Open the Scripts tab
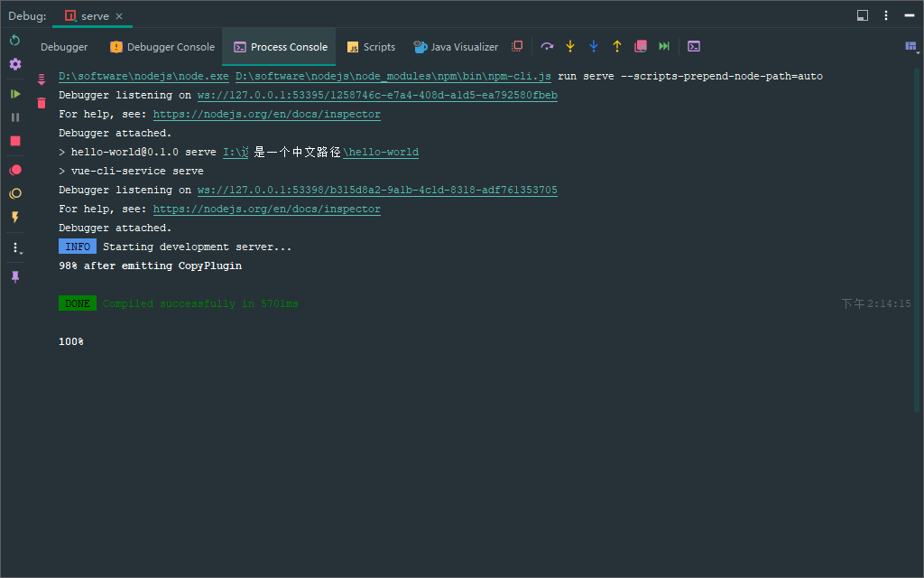 click(x=371, y=47)
